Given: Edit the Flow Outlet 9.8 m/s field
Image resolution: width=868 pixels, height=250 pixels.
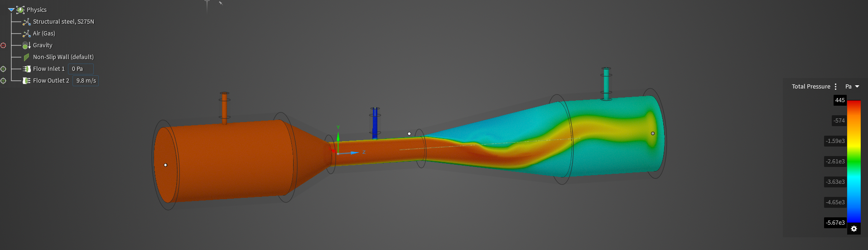Looking at the screenshot, I should click(86, 81).
